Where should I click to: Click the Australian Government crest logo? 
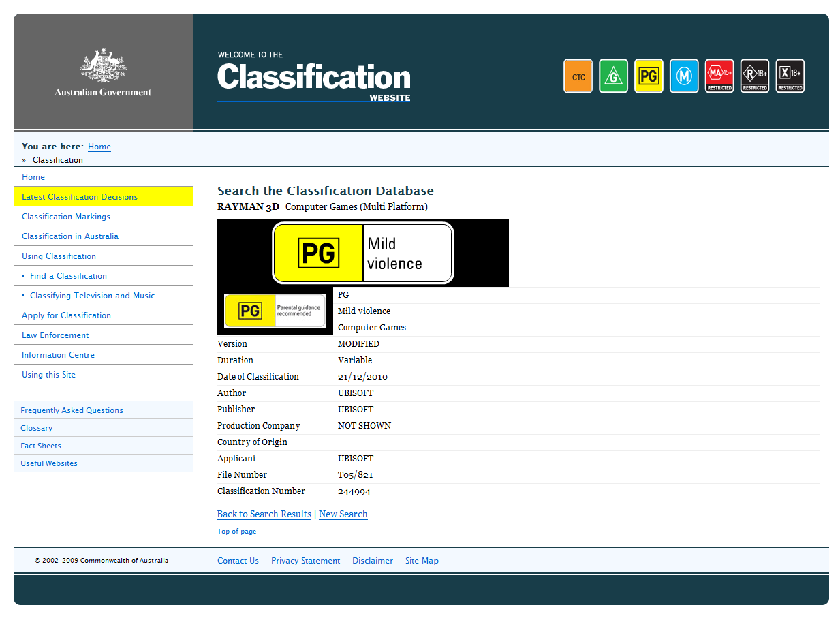click(x=103, y=72)
